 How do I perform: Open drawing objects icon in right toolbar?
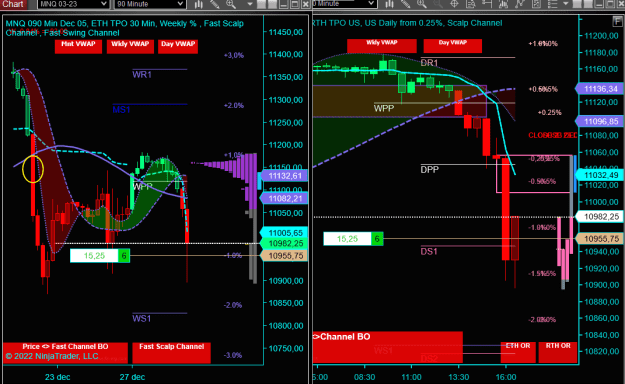(x=536, y=4)
